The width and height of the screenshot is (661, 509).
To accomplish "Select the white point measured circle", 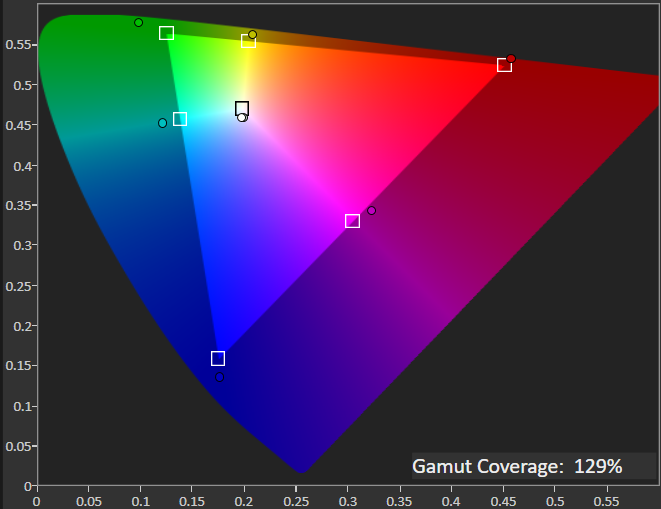I will click(242, 118).
